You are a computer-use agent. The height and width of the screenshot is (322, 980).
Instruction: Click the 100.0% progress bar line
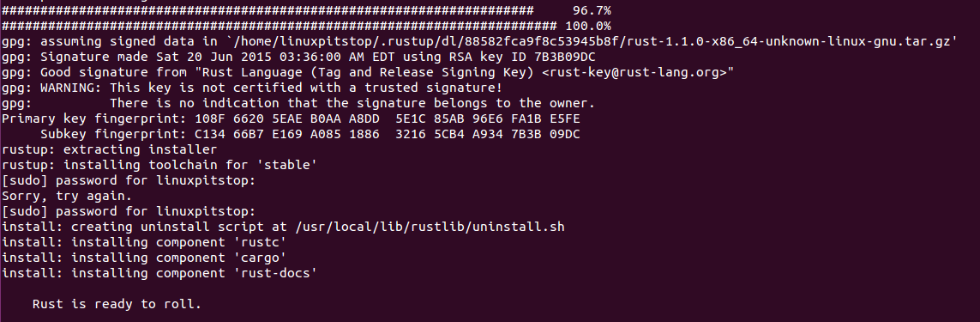[306, 27]
